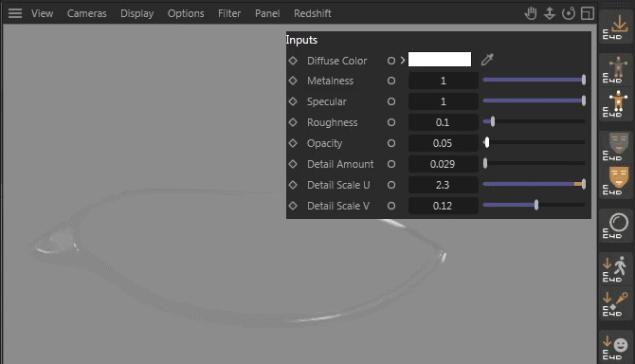Open the Redshift menu
Viewport: 635px width, 364px height.
tap(312, 13)
